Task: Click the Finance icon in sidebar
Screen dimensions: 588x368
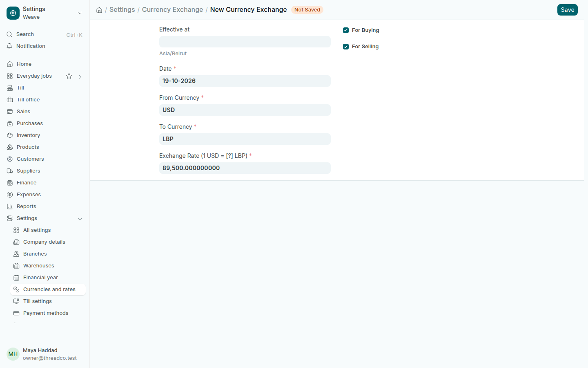Action: [x=10, y=183]
